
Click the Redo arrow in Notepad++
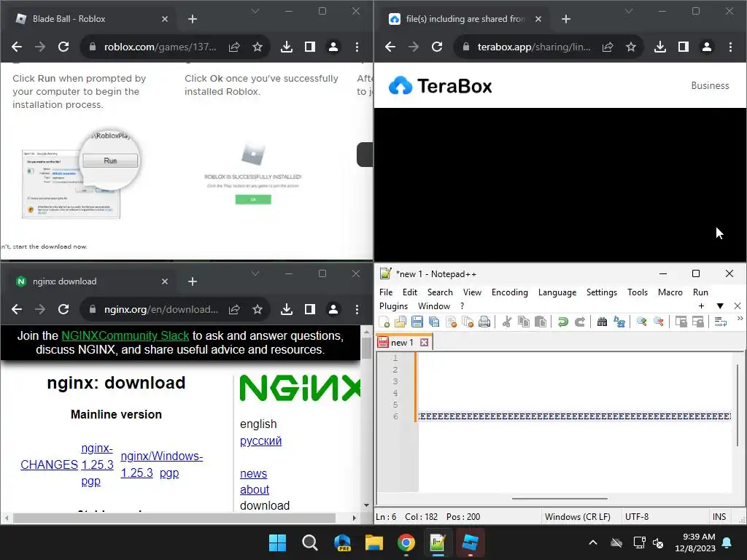pos(580,322)
